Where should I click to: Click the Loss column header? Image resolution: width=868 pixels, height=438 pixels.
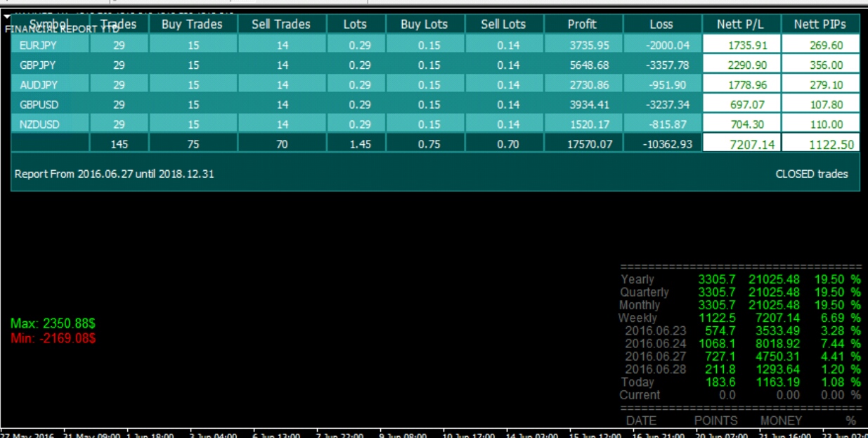tap(661, 24)
